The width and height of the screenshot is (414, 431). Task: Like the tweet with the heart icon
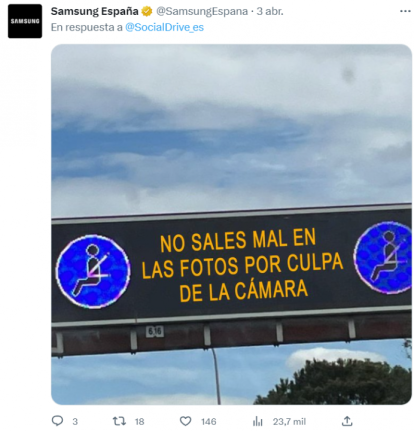186,421
